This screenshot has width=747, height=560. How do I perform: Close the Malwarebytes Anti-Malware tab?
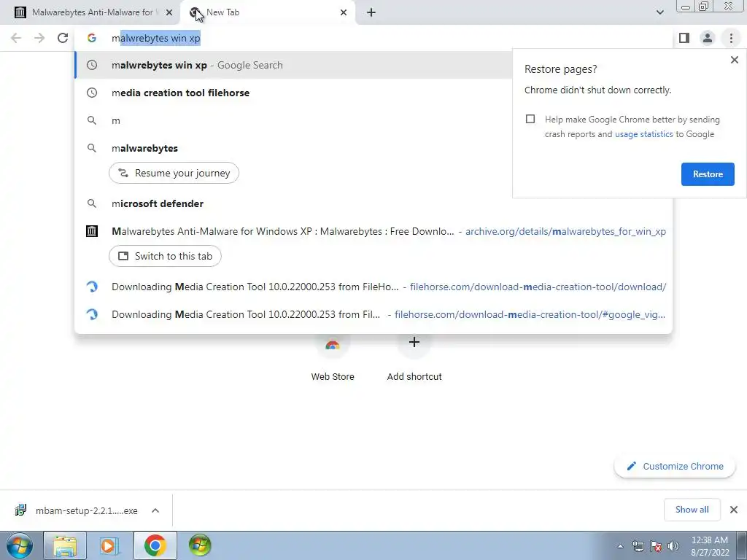(x=169, y=12)
